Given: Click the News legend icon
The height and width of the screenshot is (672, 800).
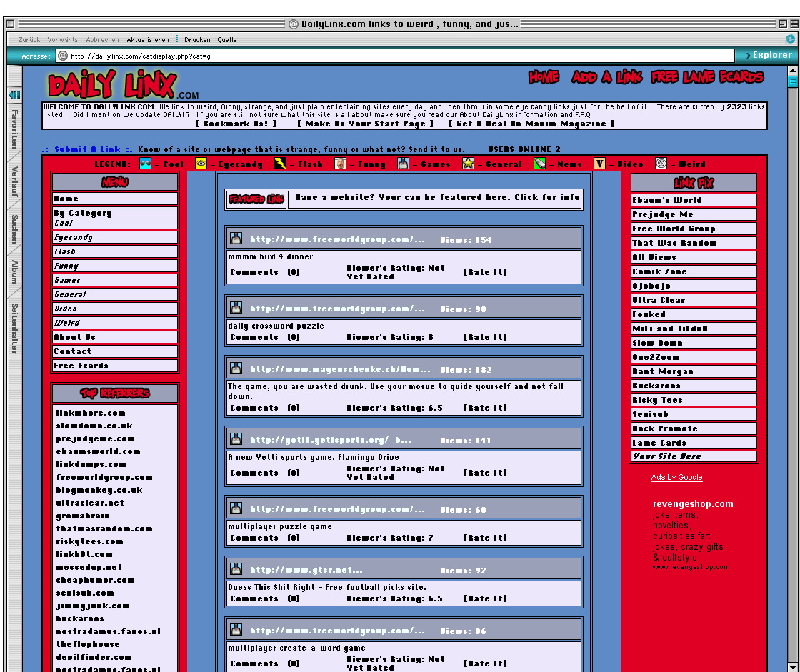Looking at the screenshot, I should (x=539, y=164).
